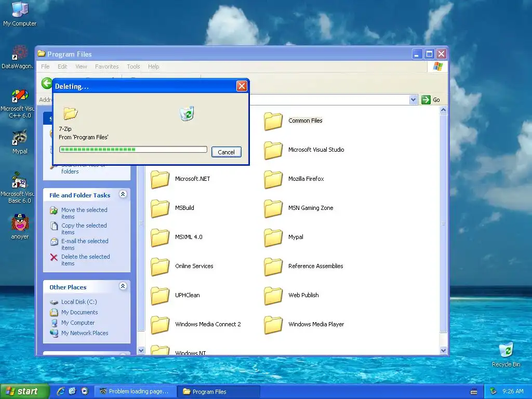Click the keyboard icon in the taskbar
This screenshot has width=532, height=399.
click(x=474, y=392)
